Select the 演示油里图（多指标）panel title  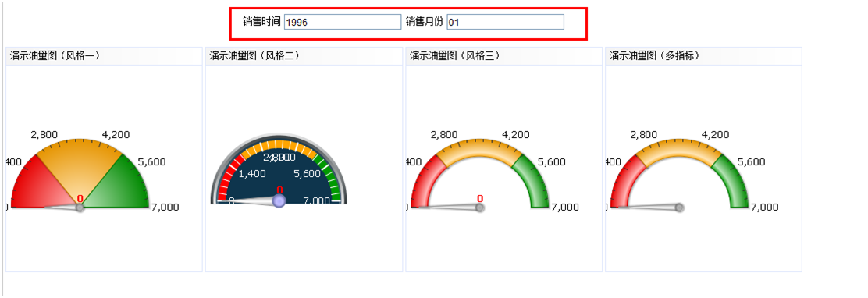(x=655, y=55)
